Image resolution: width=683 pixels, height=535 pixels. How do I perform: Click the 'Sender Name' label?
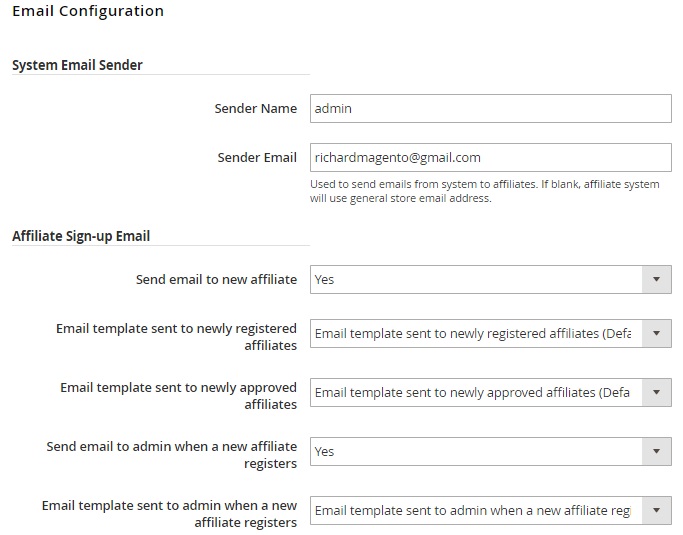(255, 108)
